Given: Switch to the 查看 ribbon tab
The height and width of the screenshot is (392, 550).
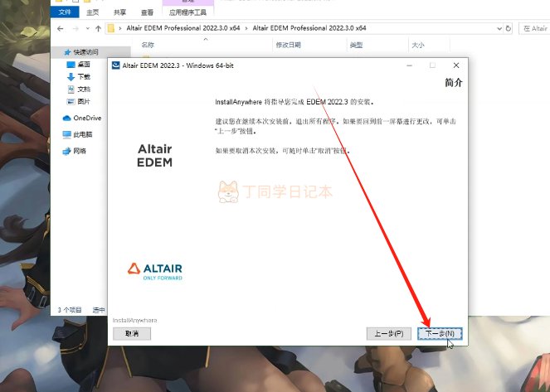Looking at the screenshot, I should 147,12.
